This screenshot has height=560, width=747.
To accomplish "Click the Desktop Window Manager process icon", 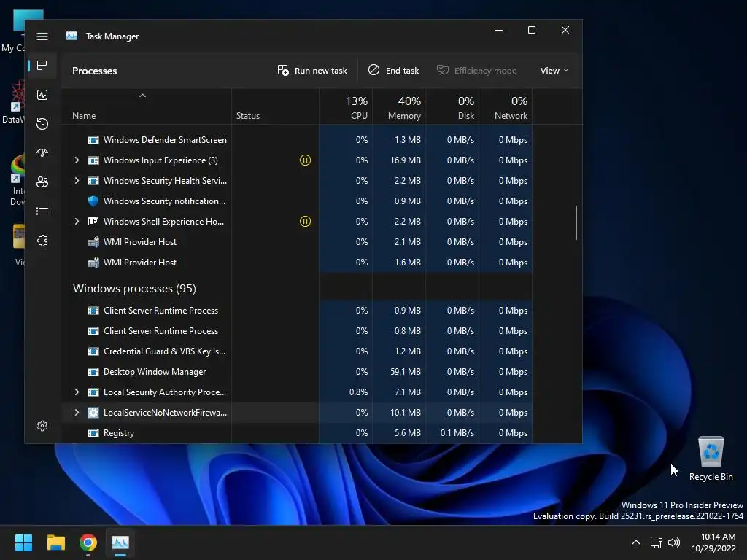I will (x=93, y=371).
